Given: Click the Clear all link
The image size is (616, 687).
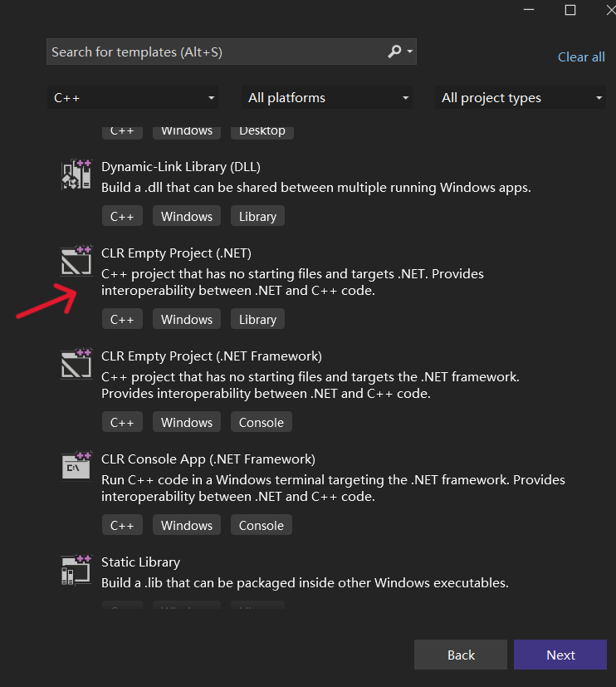Looking at the screenshot, I should 581,56.
